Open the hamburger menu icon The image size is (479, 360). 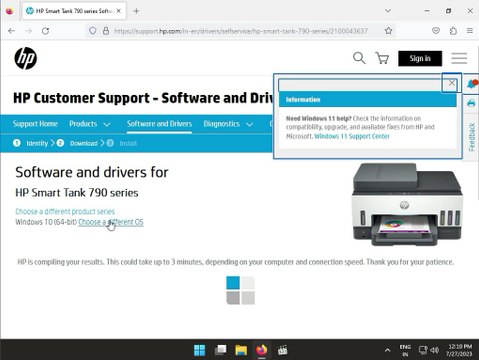click(x=459, y=58)
